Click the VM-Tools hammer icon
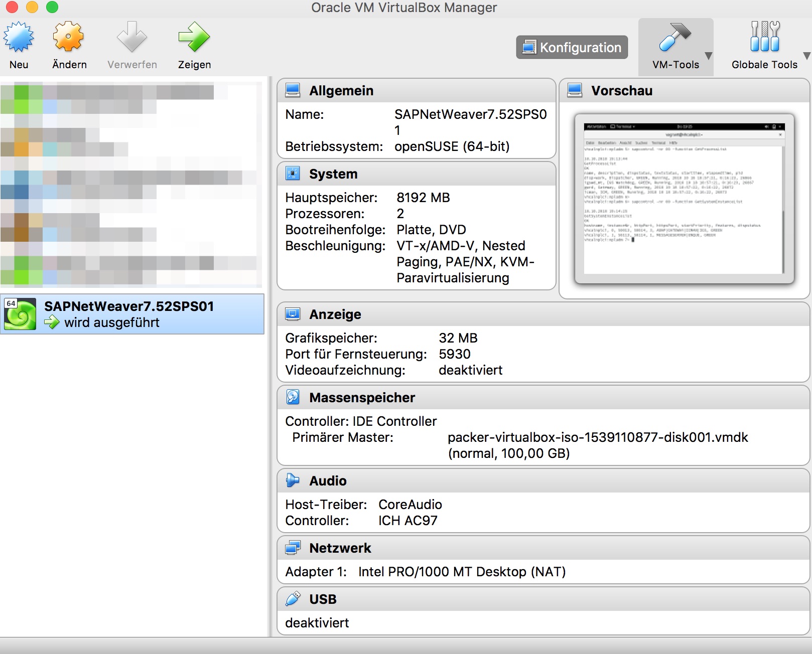This screenshot has height=654, width=812. (x=675, y=37)
